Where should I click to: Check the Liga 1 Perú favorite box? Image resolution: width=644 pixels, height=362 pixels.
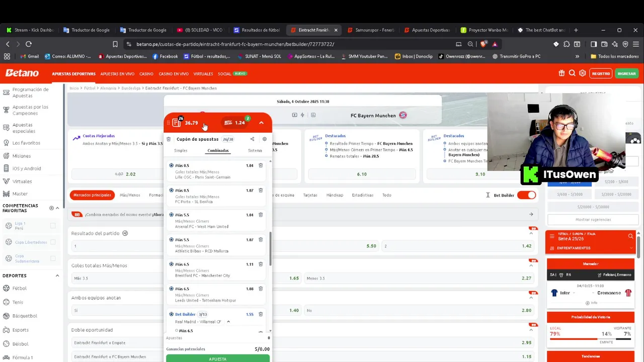point(53,226)
